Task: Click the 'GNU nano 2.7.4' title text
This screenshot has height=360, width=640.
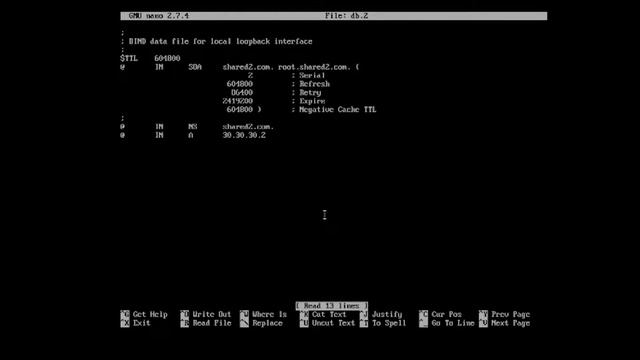Action: point(158,16)
